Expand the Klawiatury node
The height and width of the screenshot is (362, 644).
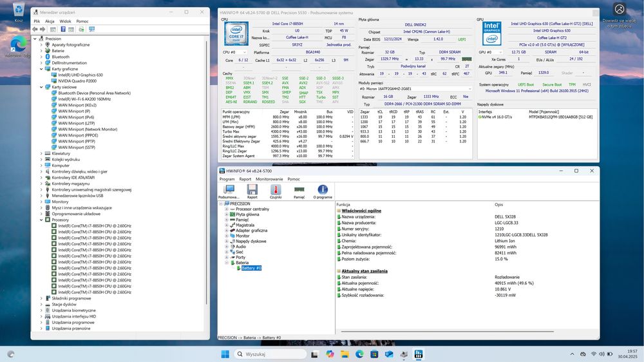pos(41,153)
